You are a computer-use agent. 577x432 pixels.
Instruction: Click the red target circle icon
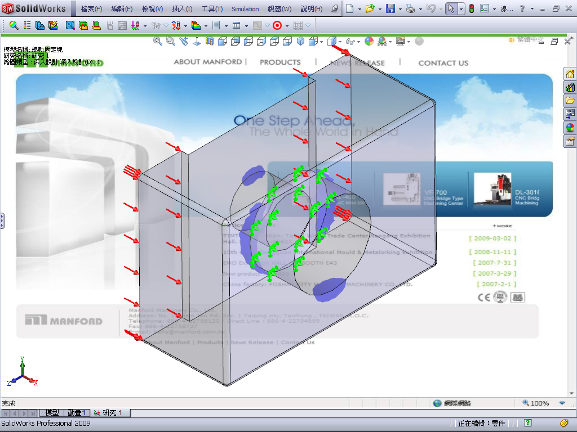click(x=277, y=25)
